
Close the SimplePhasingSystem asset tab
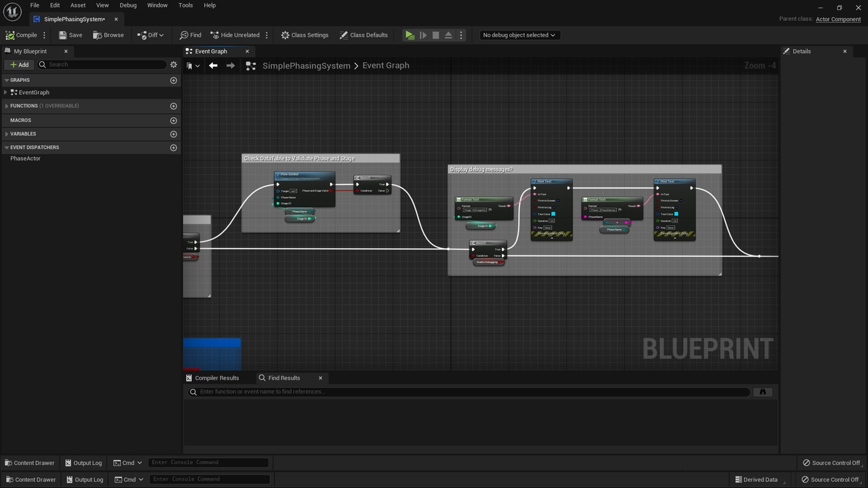click(116, 19)
